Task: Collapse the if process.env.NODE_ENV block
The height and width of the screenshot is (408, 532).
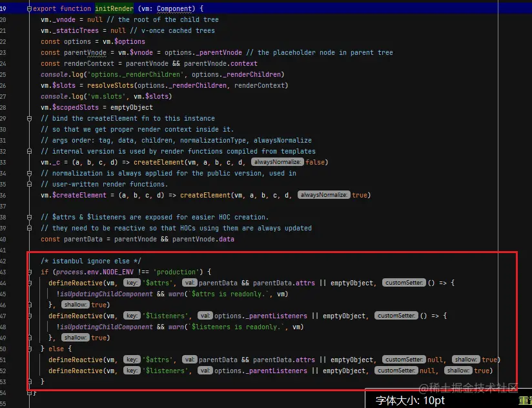Action: click(29, 272)
